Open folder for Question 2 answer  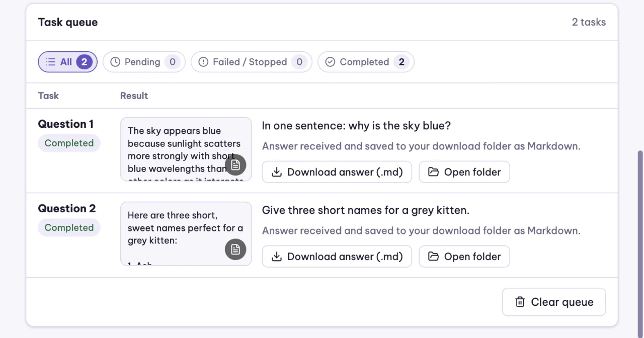point(464,257)
